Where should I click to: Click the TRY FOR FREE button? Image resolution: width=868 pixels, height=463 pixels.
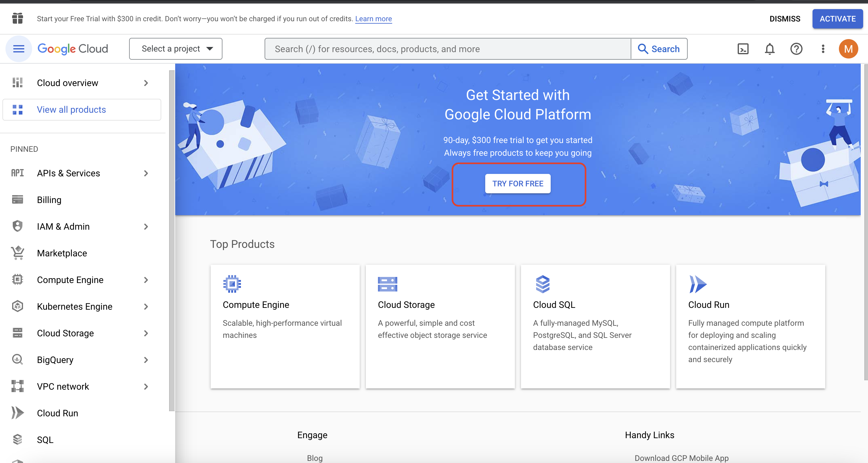click(518, 184)
